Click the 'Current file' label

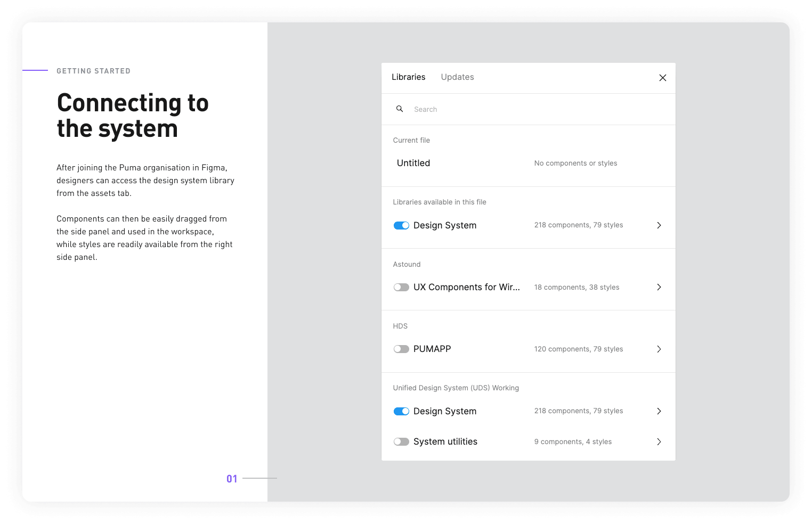(x=411, y=140)
